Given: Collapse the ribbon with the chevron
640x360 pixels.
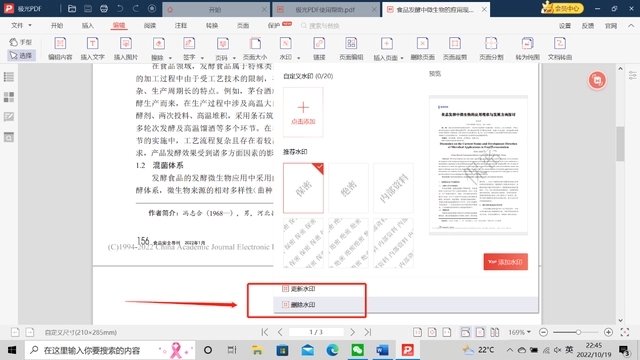Looking at the screenshot, I should pos(631,25).
